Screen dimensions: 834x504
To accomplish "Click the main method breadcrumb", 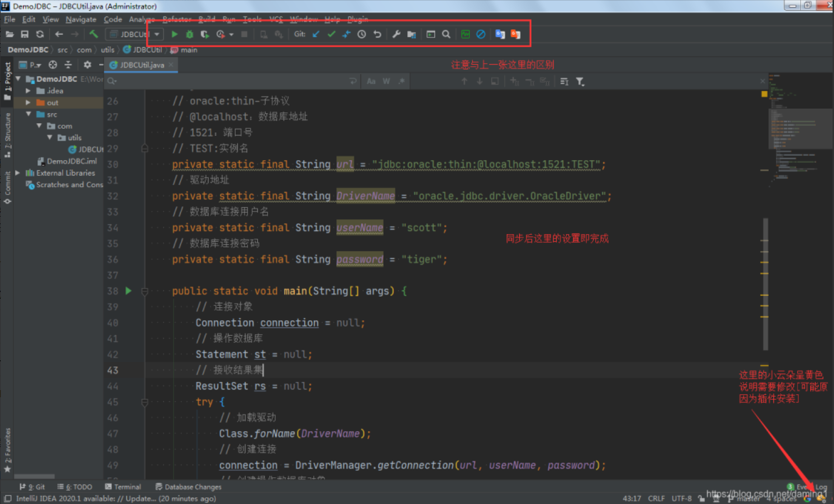I will 184,50.
